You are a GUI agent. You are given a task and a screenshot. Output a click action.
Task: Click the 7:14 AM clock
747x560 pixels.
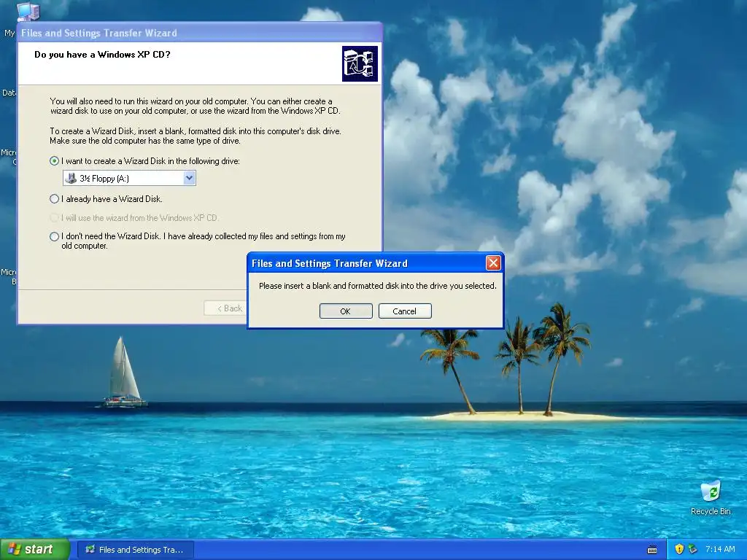point(720,549)
